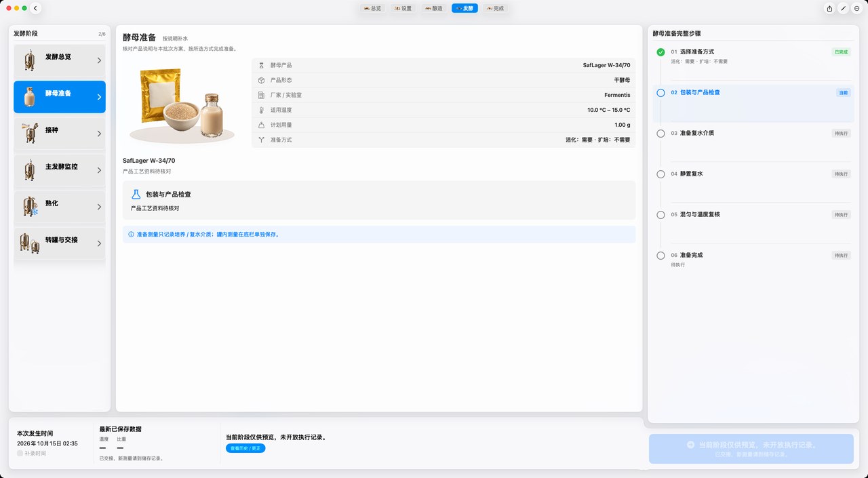The width and height of the screenshot is (868, 478).
Task: Click the building icon on the 厂家 / 实验室 row
Action: tap(261, 95)
